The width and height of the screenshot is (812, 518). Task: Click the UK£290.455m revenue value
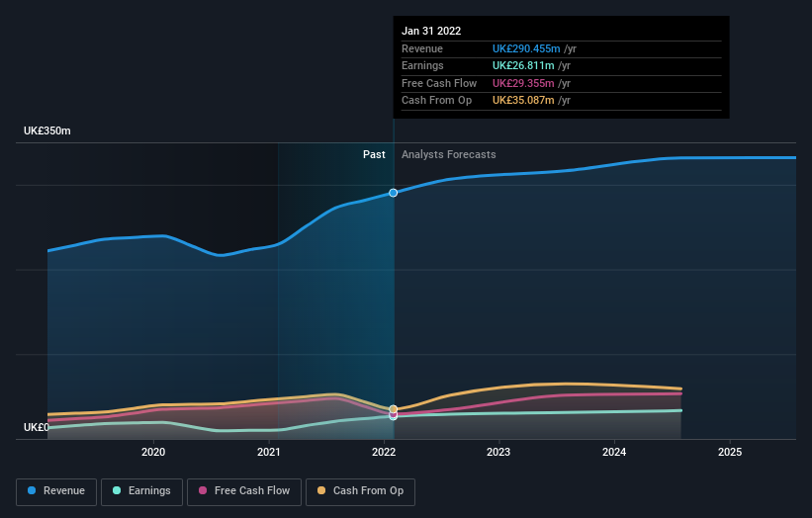tap(526, 48)
